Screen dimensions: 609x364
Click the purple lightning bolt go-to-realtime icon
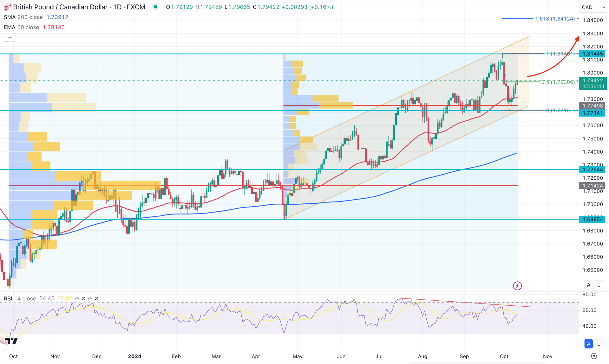[x=517, y=286]
